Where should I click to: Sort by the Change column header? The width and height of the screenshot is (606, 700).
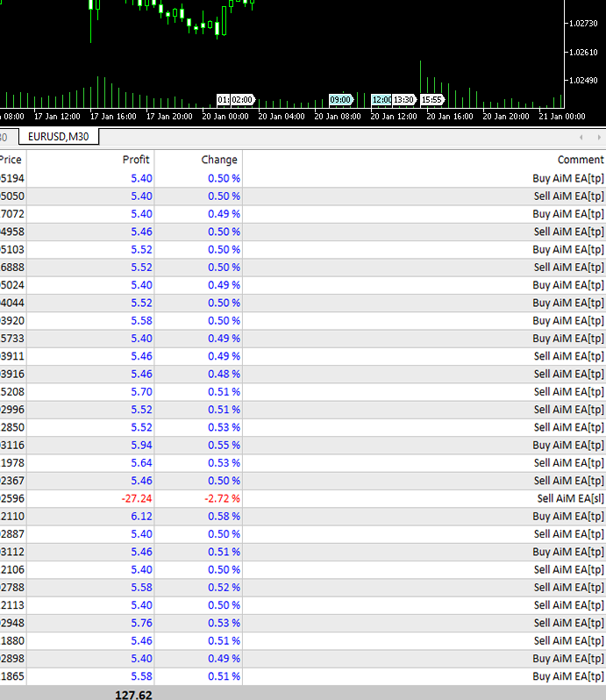[x=219, y=160]
